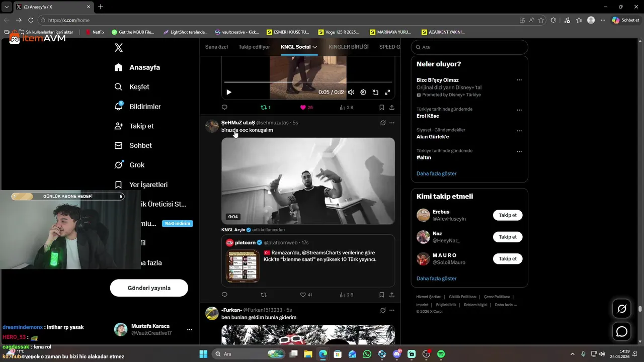This screenshot has height=362, width=644.
Task: Play the video in the top post
Action: coord(229,93)
